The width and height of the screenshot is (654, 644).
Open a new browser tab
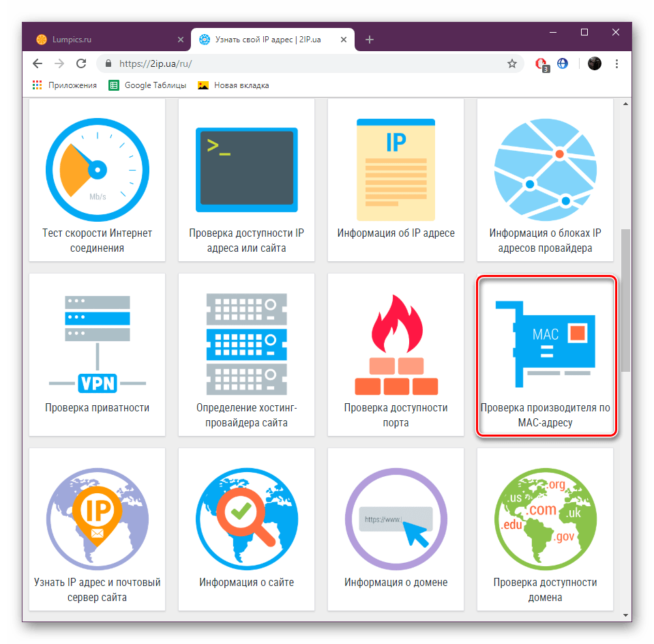370,40
